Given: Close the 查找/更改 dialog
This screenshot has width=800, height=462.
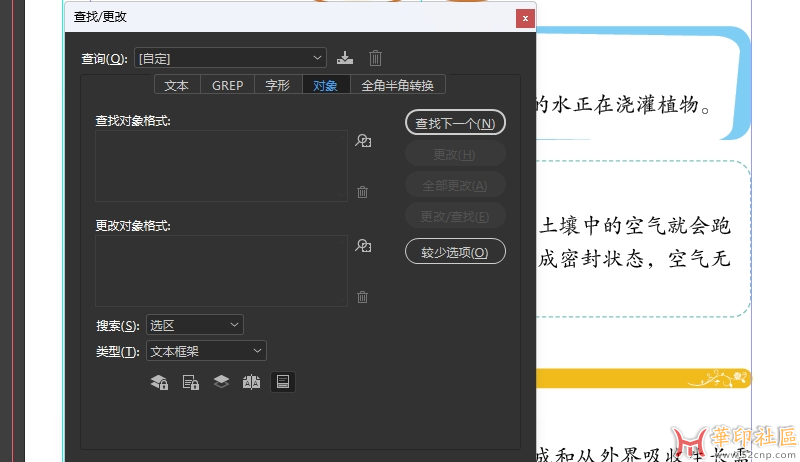Looking at the screenshot, I should [x=525, y=19].
